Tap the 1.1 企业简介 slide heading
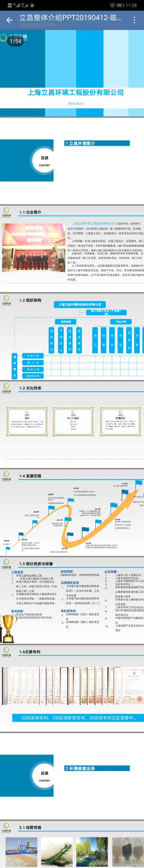 pos(30,212)
